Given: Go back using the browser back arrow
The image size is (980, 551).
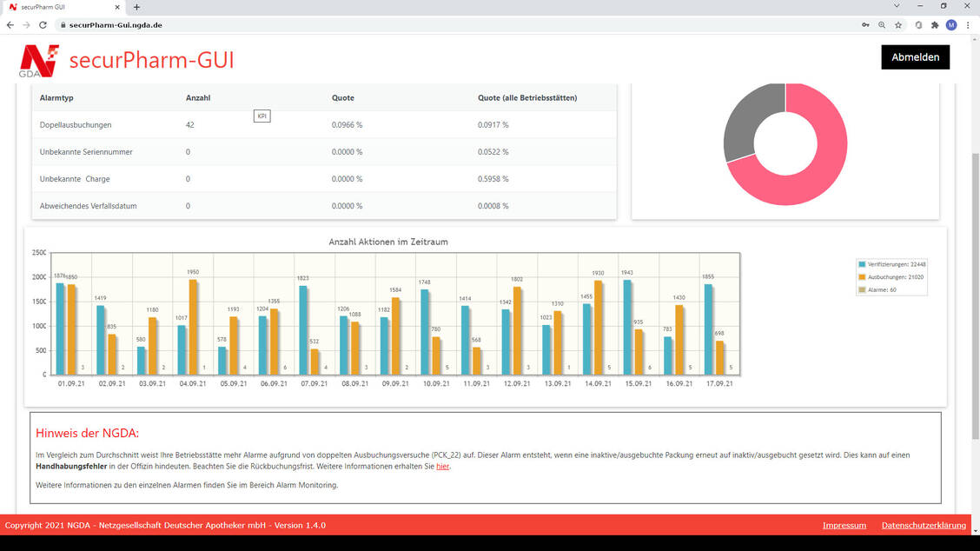Looking at the screenshot, I should pos(10,25).
